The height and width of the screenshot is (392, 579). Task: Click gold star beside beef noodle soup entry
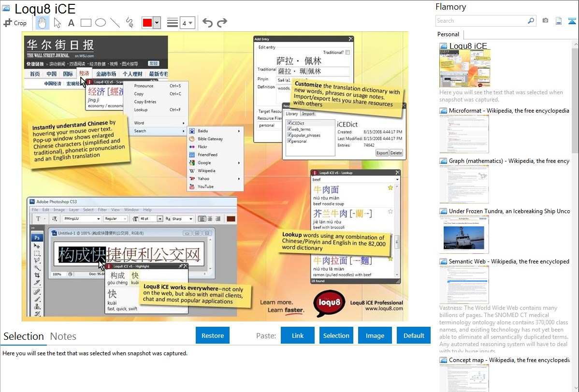tap(391, 188)
